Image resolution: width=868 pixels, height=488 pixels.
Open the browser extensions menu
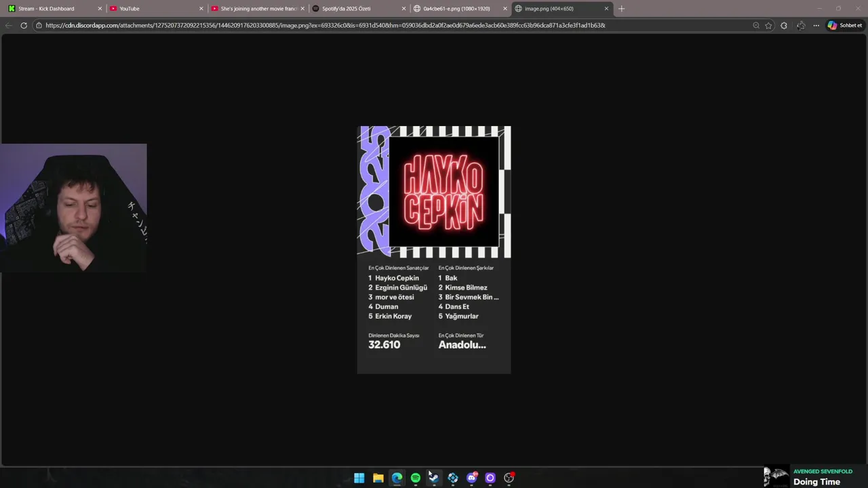784,25
